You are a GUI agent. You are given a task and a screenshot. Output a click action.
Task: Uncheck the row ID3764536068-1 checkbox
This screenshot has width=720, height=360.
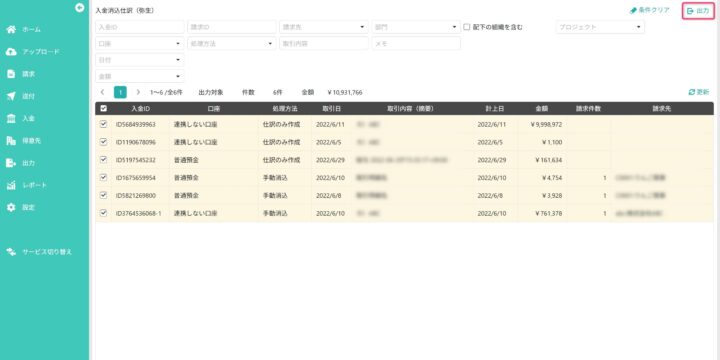click(103, 213)
